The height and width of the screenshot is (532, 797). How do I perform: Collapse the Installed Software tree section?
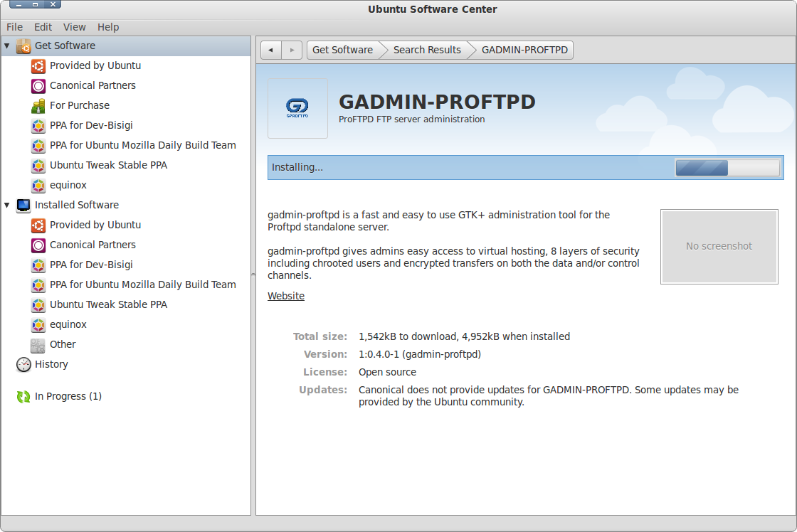7,206
